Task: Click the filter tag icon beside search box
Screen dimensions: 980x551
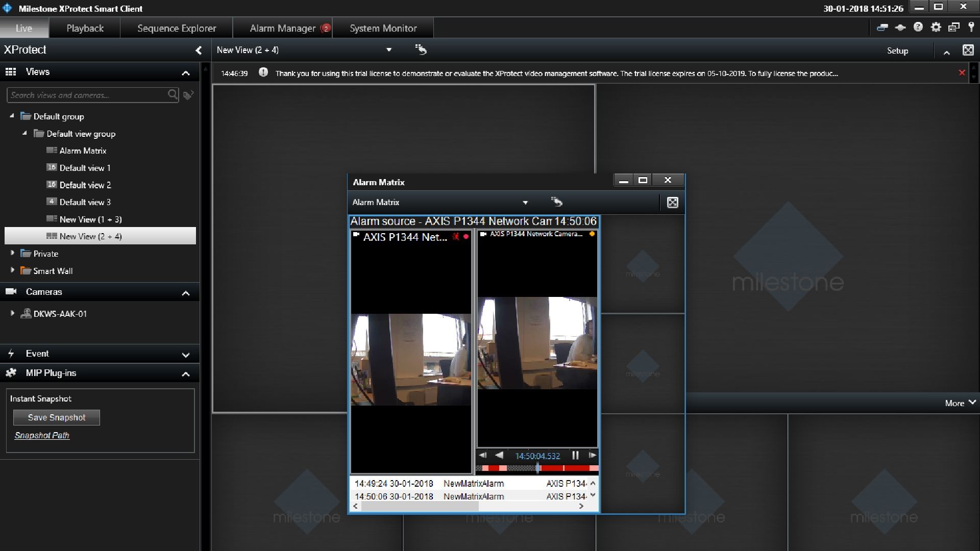Action: click(x=188, y=95)
